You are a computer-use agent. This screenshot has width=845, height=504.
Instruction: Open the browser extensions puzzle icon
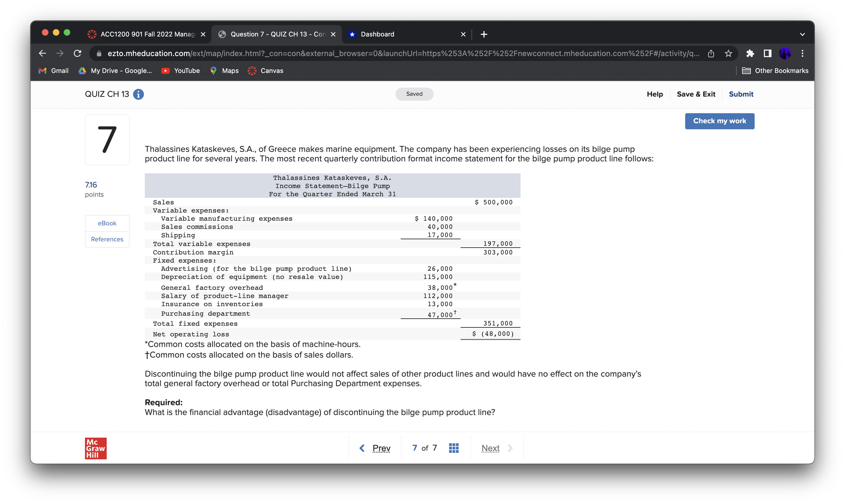[750, 53]
